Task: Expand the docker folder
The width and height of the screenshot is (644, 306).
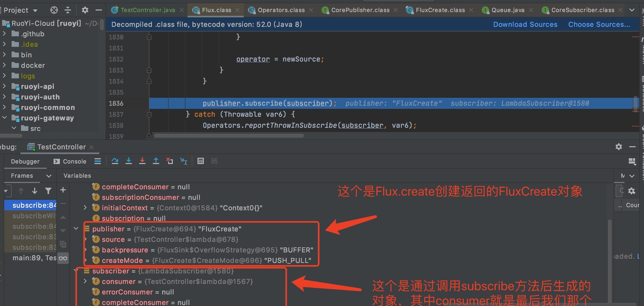Action: [x=4, y=65]
